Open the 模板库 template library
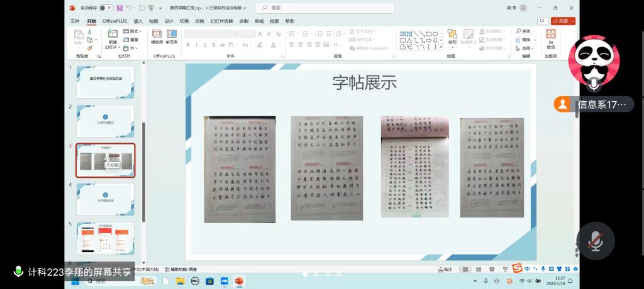 tap(157, 37)
